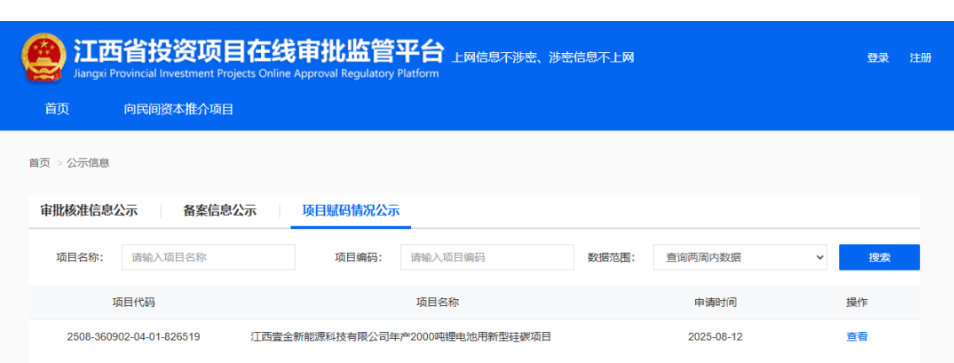
Task: Focus the 项目编码 input field
Action: 487,257
